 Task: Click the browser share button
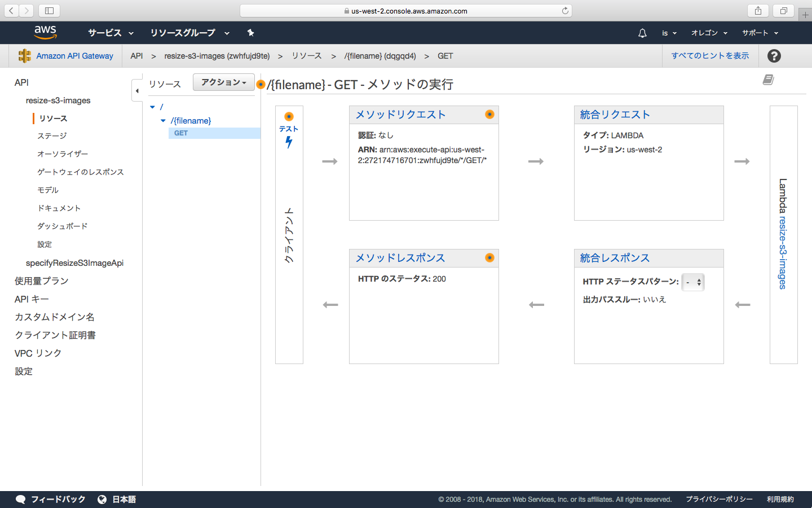(x=758, y=11)
